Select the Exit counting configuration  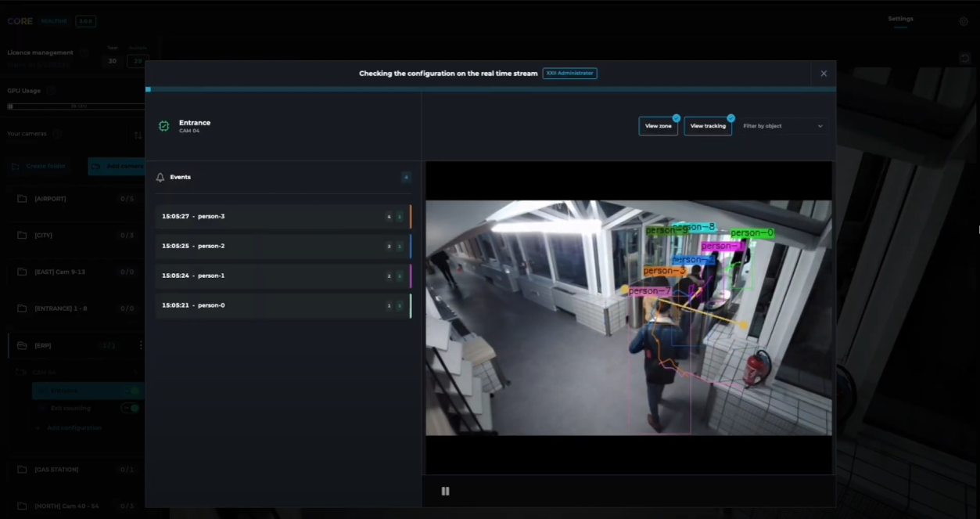click(x=70, y=409)
